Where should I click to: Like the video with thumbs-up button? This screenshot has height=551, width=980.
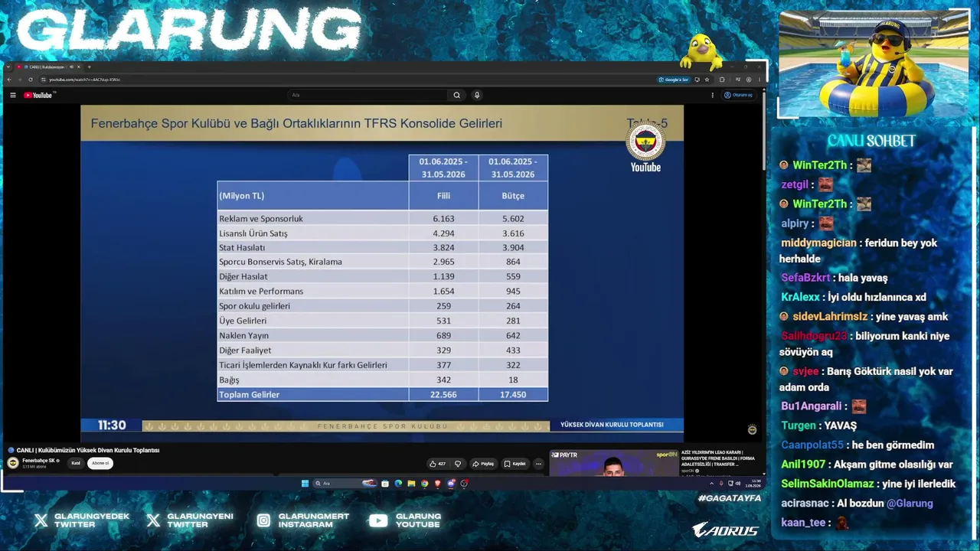pos(438,464)
